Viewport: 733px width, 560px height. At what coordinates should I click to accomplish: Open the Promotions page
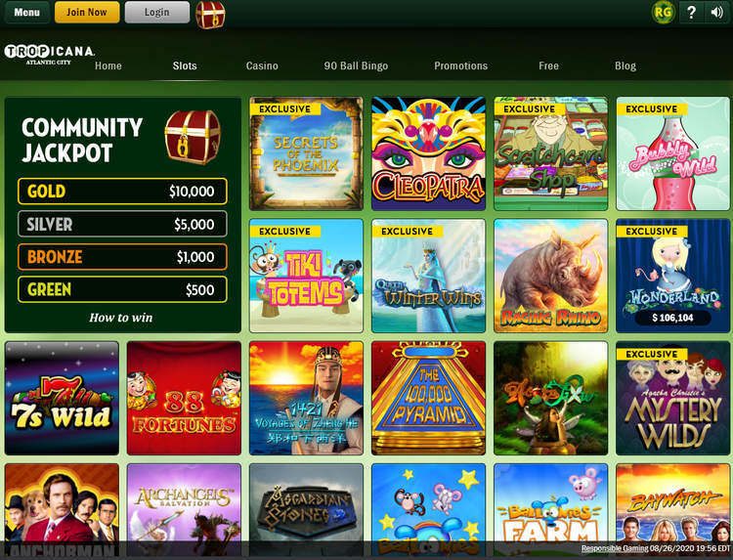click(460, 65)
